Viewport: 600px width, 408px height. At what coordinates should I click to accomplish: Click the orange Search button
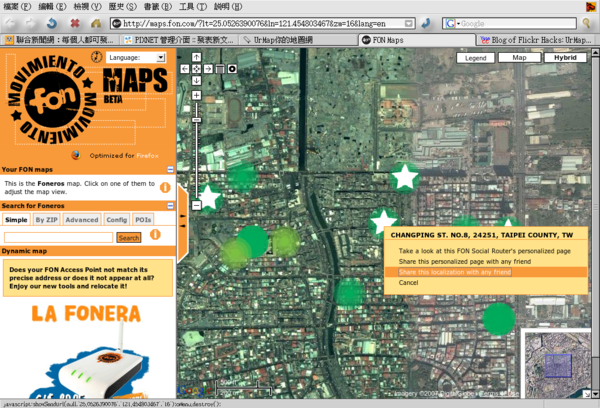[129, 238]
